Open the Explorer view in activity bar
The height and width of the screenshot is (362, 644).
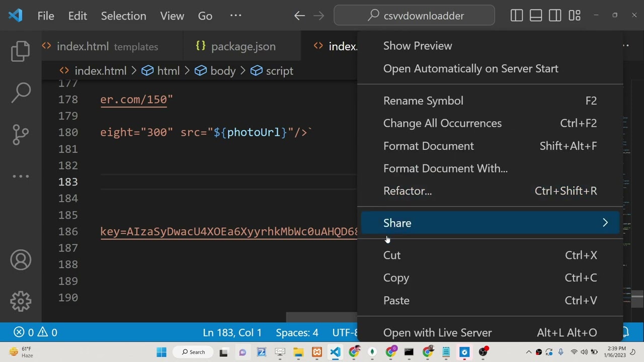(x=21, y=51)
